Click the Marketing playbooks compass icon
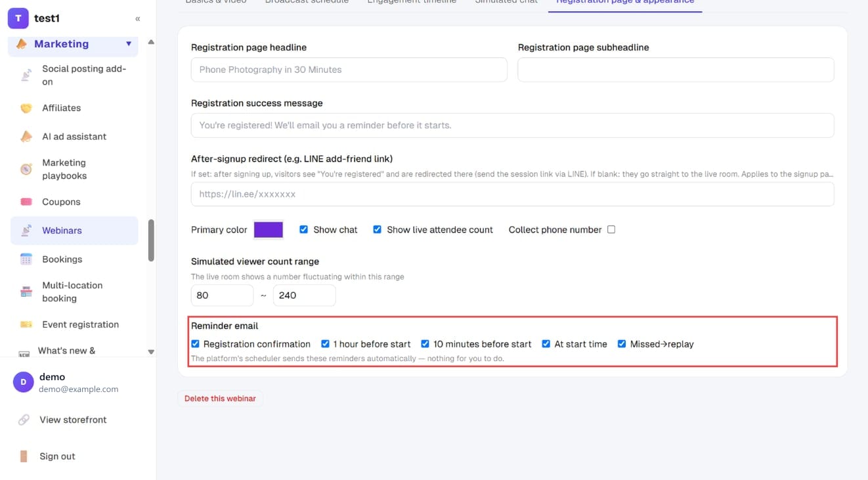This screenshot has height=480, width=868. pos(26,169)
